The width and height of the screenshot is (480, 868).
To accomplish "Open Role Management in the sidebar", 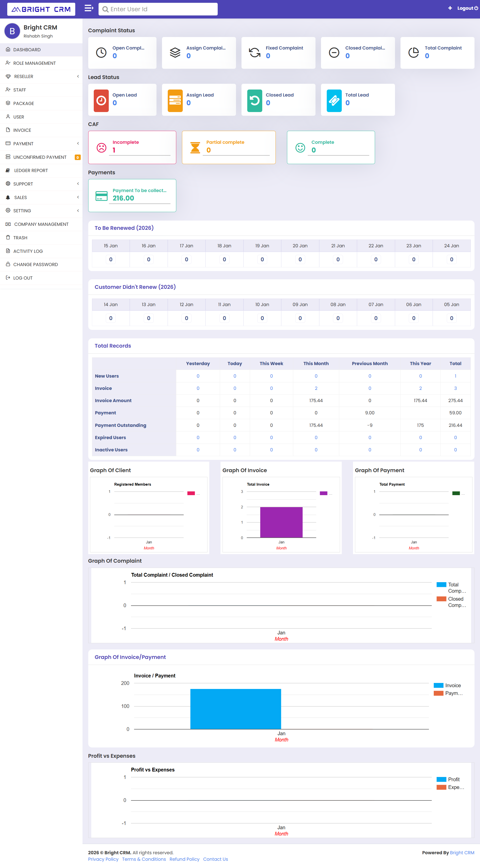I will click(x=41, y=63).
